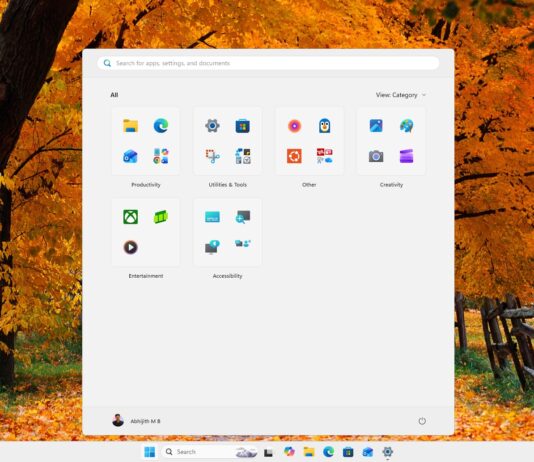Open Outlook from the taskbar

pyautogui.click(x=368, y=452)
